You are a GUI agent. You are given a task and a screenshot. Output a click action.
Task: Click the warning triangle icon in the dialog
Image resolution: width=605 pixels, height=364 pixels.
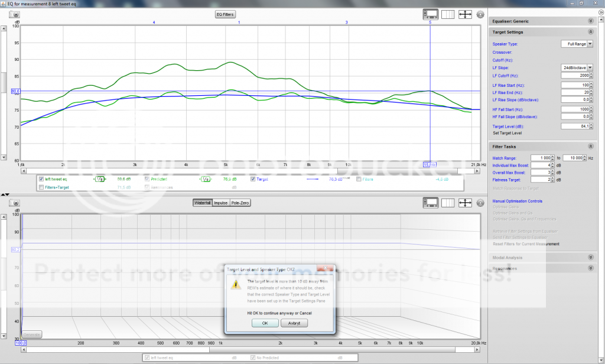[x=236, y=286]
